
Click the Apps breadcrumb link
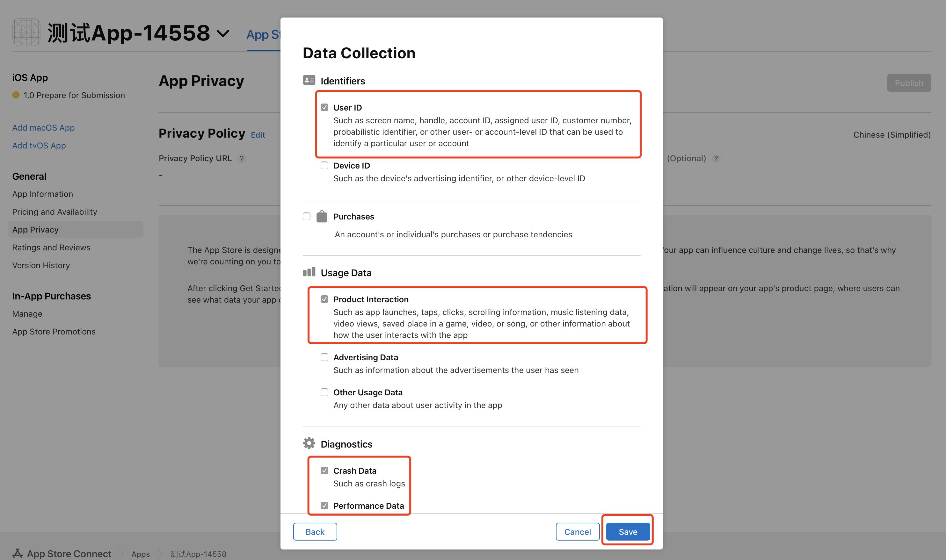click(141, 554)
